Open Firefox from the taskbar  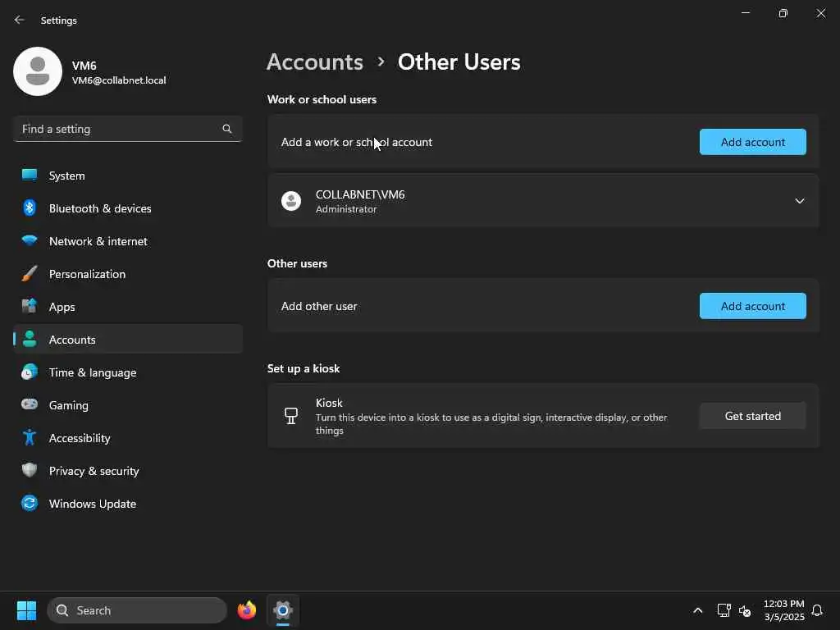(246, 609)
